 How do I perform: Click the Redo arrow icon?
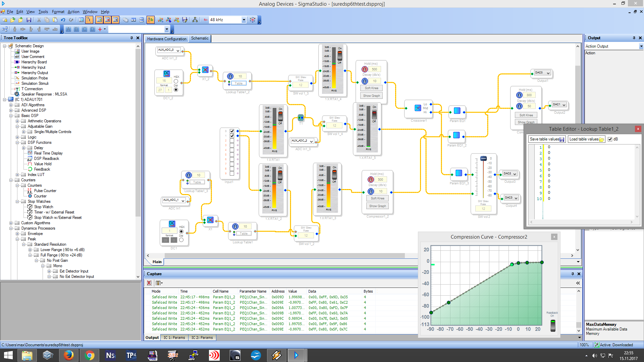(x=71, y=20)
